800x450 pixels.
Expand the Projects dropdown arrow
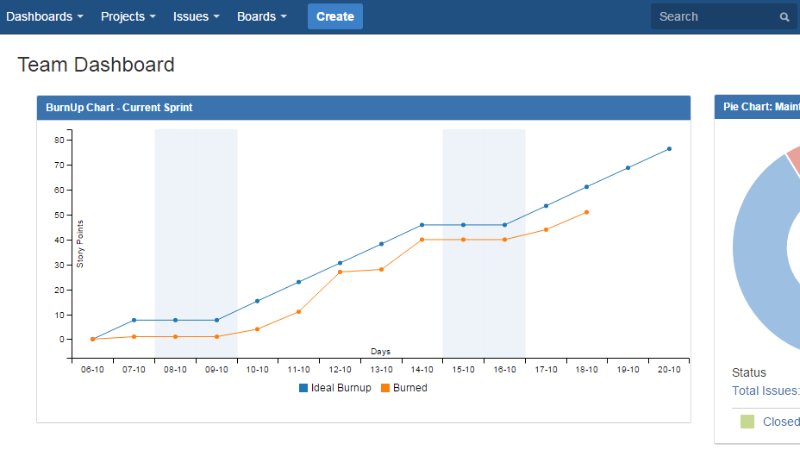pyautogui.click(x=153, y=17)
